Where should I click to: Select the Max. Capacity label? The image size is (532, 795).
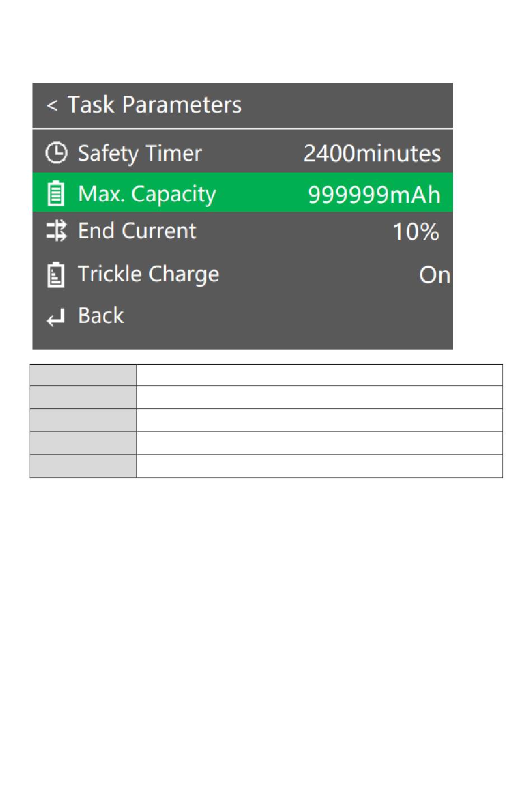[x=147, y=194]
